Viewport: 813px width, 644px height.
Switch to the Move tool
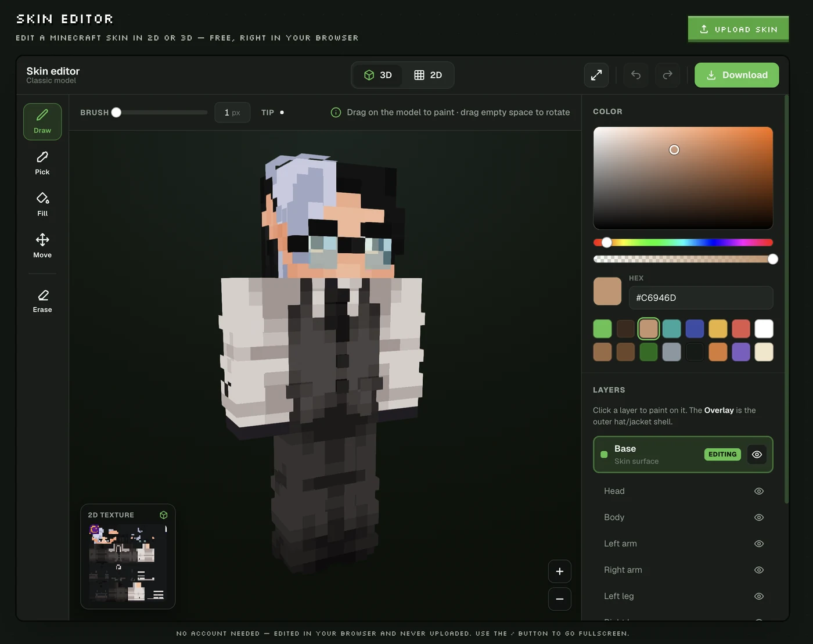[x=42, y=246]
